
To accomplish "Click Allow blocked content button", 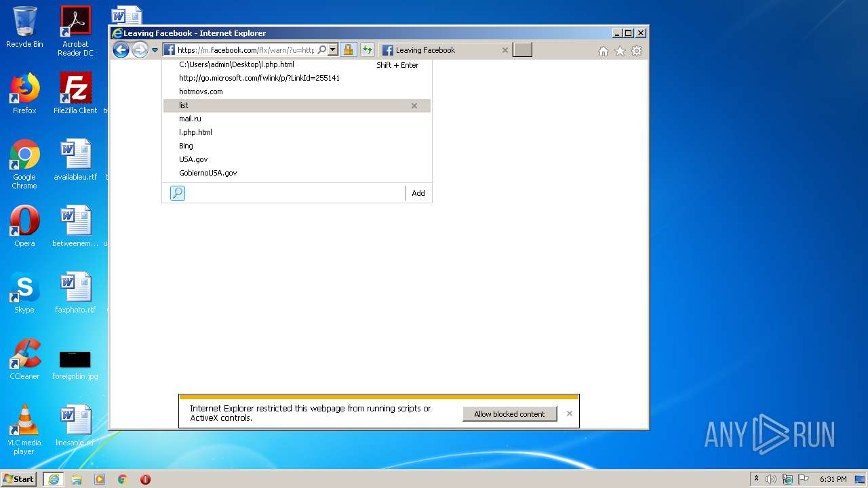I will click(509, 414).
